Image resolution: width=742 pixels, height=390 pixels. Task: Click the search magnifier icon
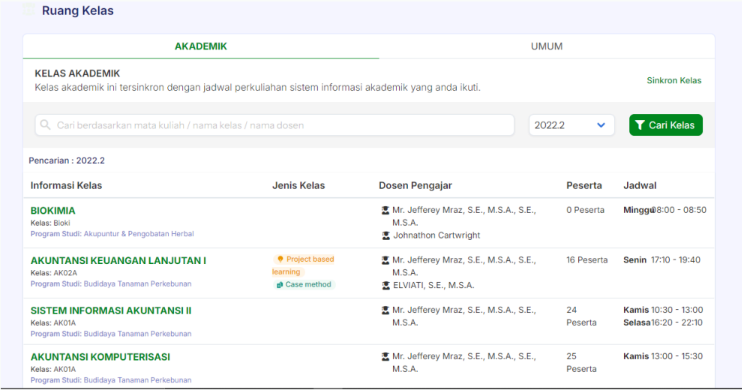(x=45, y=125)
